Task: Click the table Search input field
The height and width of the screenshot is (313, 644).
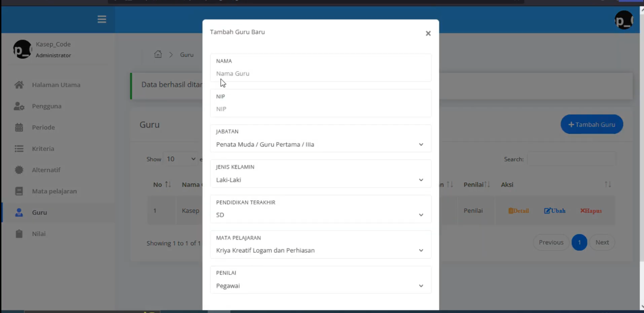Action: click(571, 159)
